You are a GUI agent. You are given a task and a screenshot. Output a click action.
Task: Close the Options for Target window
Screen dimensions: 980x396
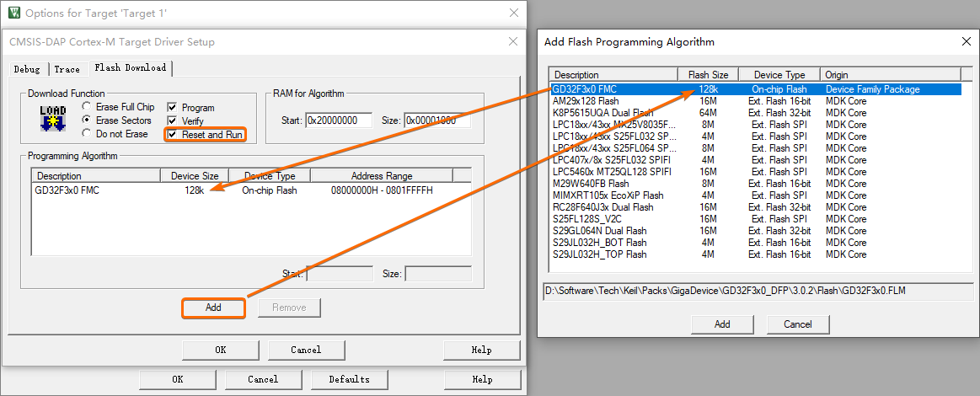pyautogui.click(x=514, y=13)
